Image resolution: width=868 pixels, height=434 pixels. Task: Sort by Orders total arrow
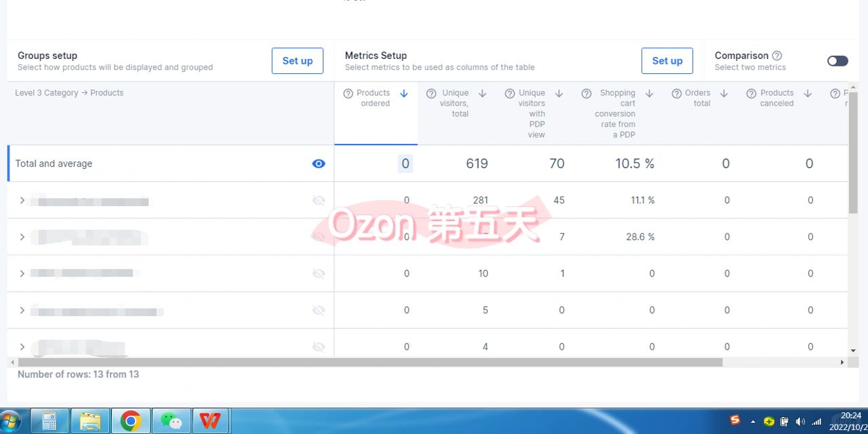[x=724, y=94]
